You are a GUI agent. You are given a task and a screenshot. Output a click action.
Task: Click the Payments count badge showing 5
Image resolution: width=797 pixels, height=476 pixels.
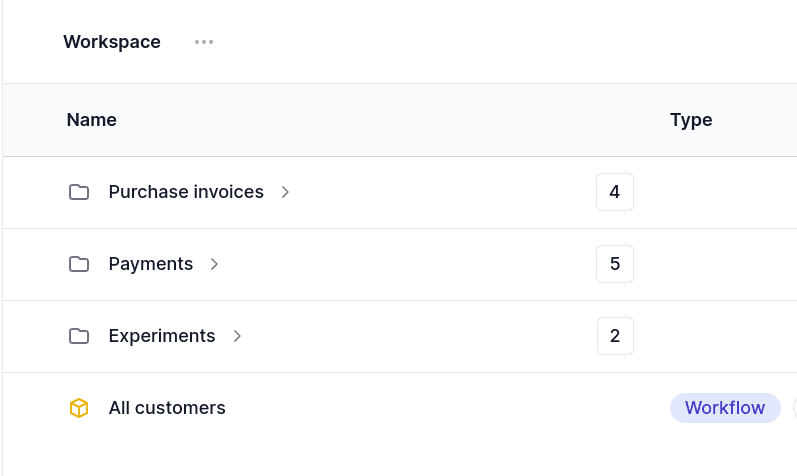coord(614,264)
